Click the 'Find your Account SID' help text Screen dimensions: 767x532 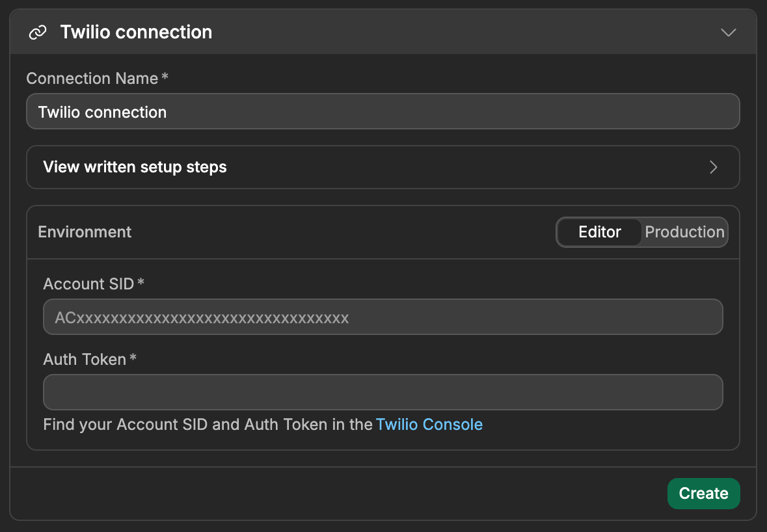tap(208, 425)
